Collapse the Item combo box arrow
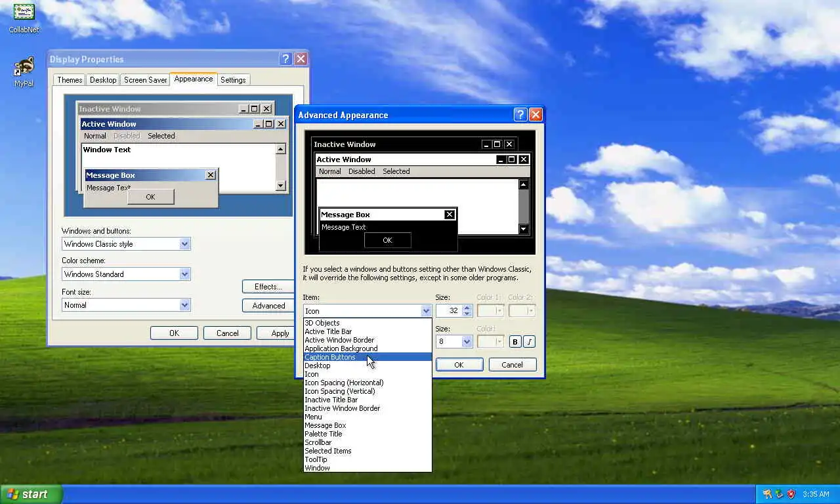The width and height of the screenshot is (840, 504). pyautogui.click(x=426, y=311)
